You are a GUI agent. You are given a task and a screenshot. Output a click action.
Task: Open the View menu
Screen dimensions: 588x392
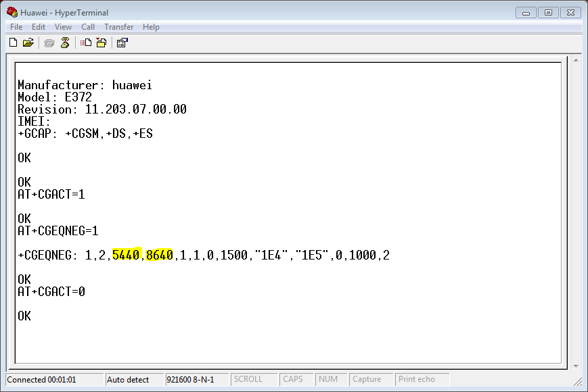(63, 27)
